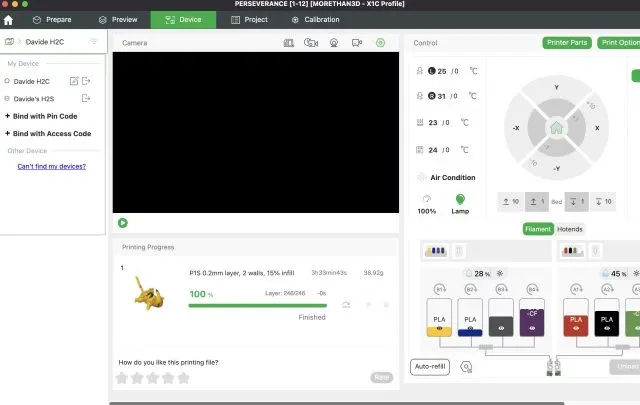
Task: Open the Calibration tab
Action: 315,19
